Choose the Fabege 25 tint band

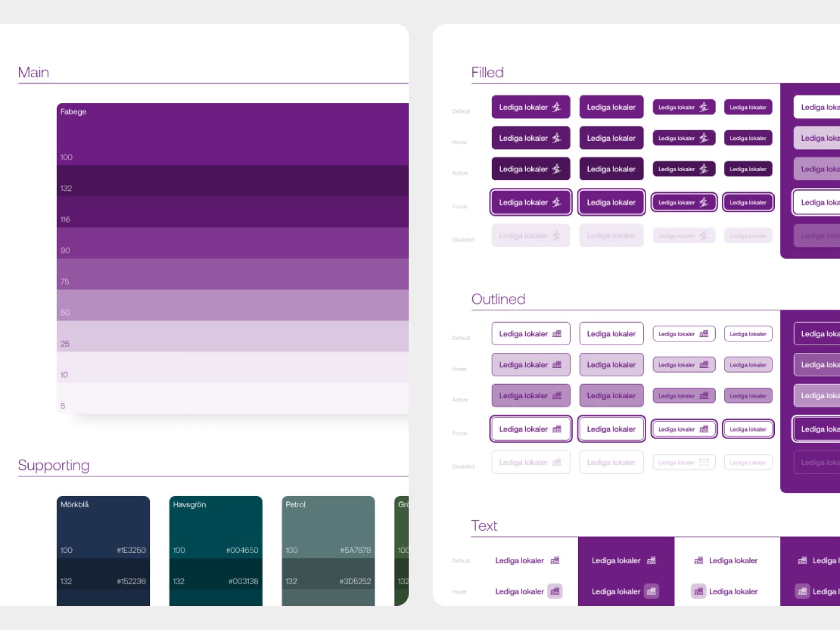point(233,336)
